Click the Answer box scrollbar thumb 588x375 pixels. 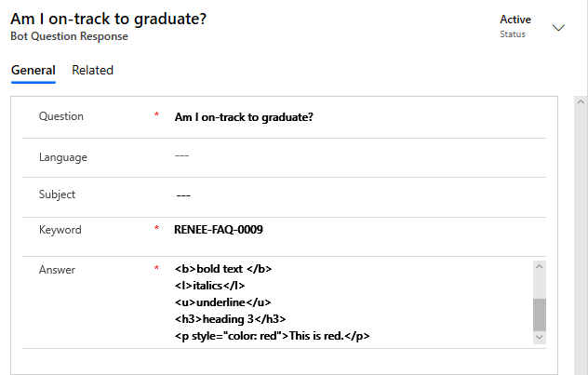tap(539, 314)
